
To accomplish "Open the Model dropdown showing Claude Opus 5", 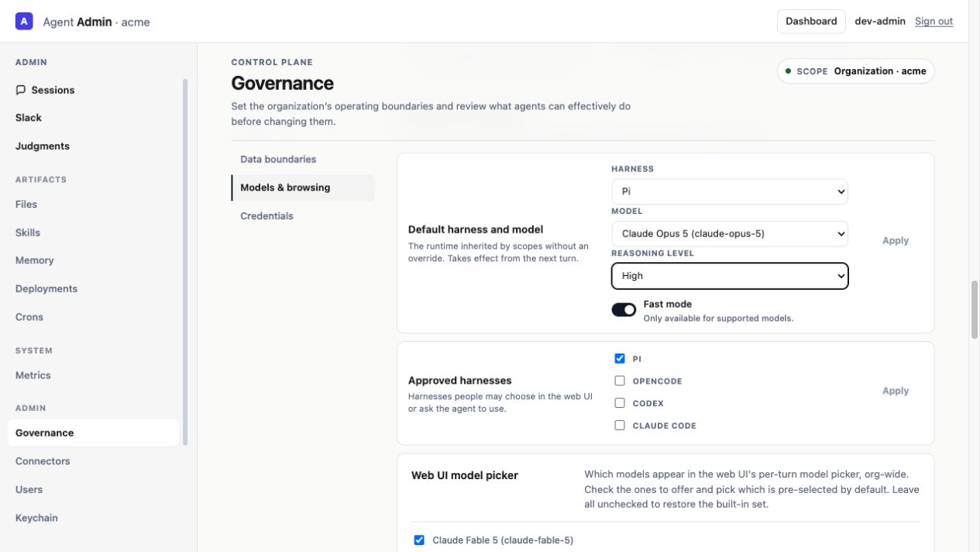I will coord(730,233).
